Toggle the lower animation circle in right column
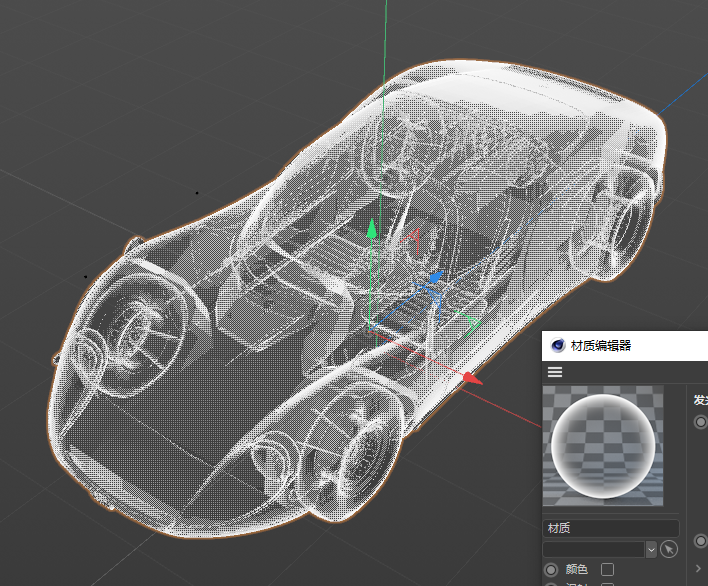Image resolution: width=708 pixels, height=586 pixels. (x=701, y=541)
